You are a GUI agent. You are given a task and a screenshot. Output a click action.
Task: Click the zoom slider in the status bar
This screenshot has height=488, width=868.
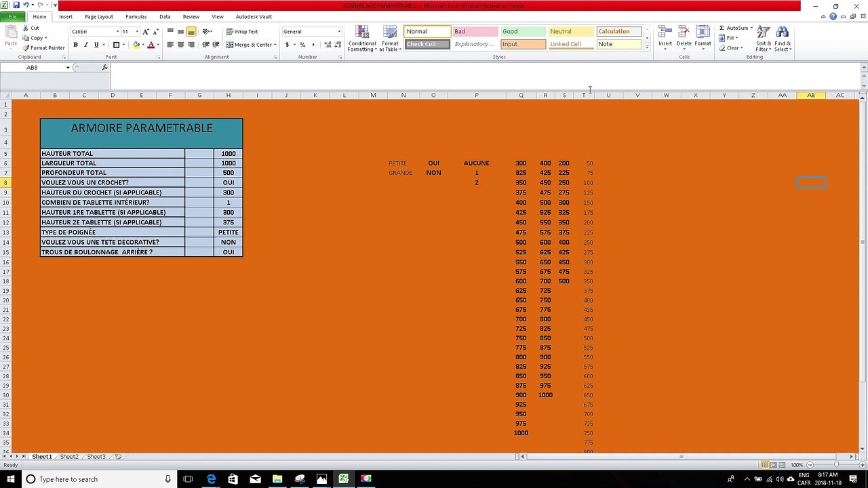point(835,465)
